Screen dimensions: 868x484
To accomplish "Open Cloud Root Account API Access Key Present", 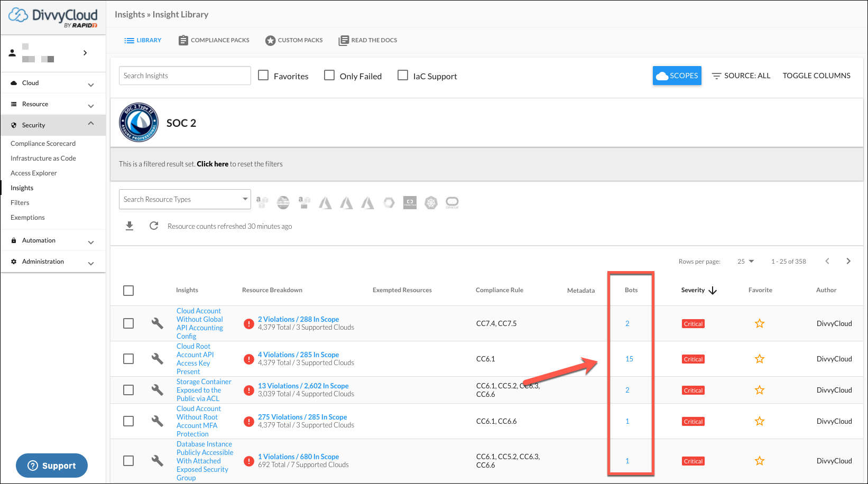I will pos(195,359).
